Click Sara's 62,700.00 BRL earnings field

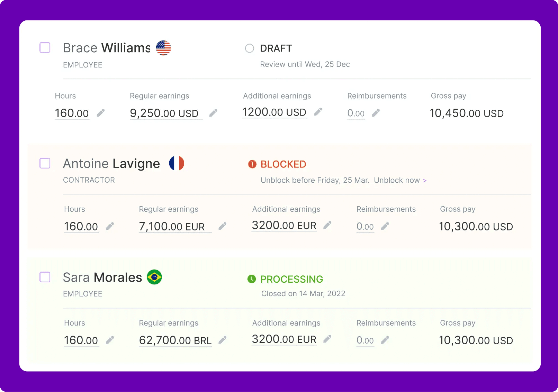[175, 340]
